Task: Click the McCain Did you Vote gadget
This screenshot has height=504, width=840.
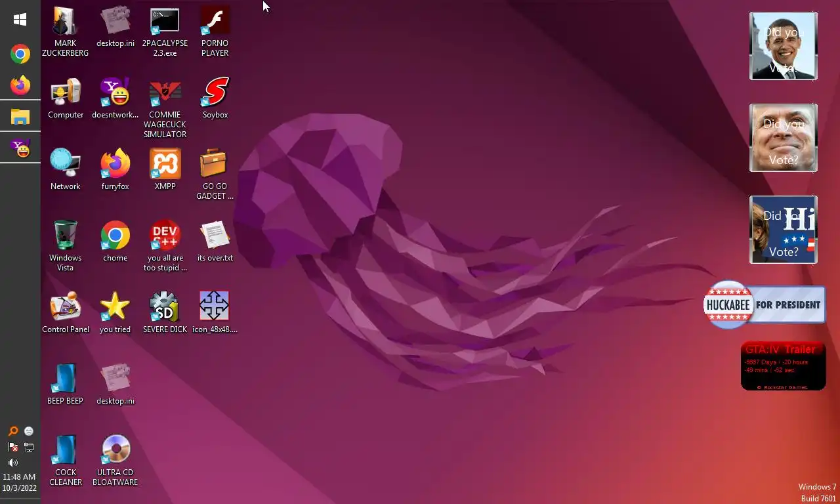Action: [784, 138]
